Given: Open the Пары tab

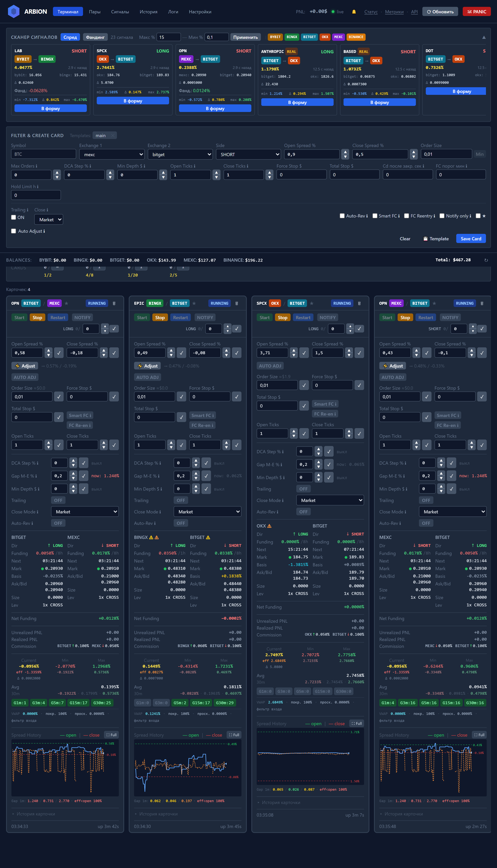Looking at the screenshot, I should point(95,12).
